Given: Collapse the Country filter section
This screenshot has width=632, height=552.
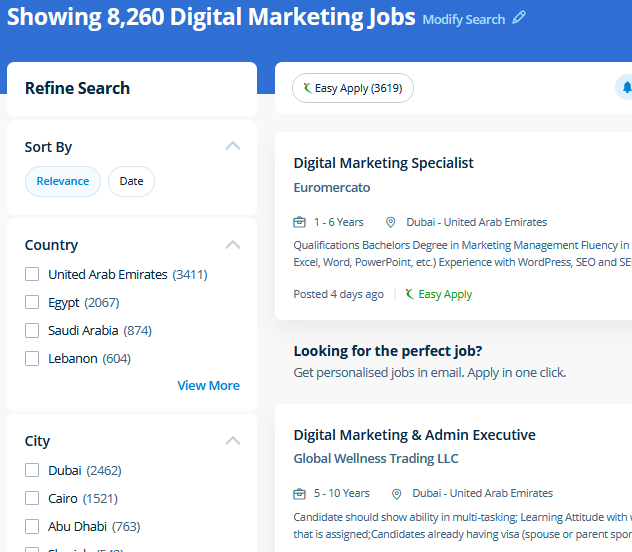Looking at the screenshot, I should pos(233,244).
